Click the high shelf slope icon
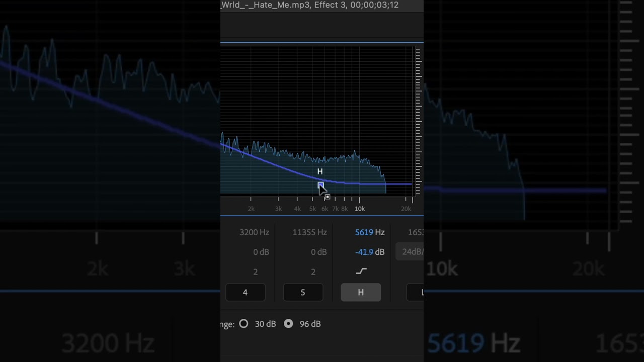Screen dimensions: 644x362 coord(361,271)
